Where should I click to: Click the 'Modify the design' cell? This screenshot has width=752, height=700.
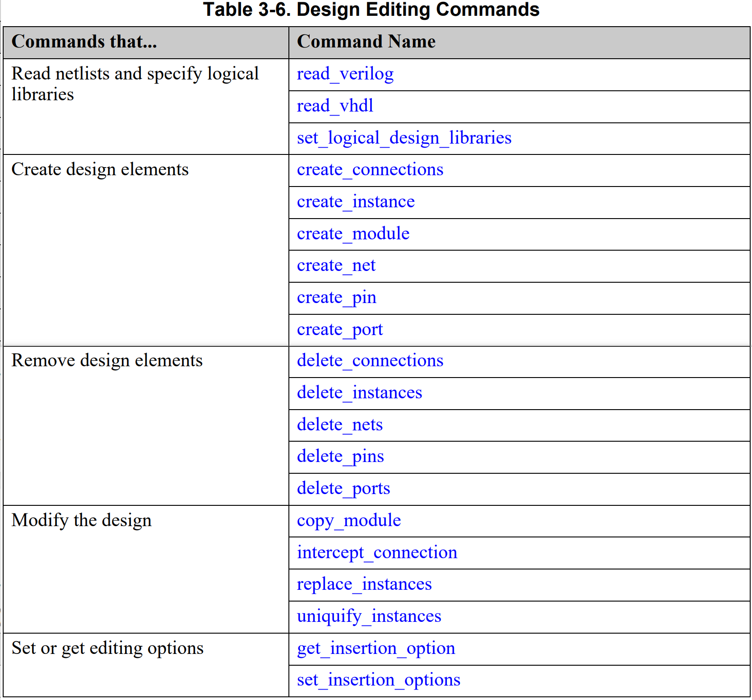pyautogui.click(x=146, y=569)
